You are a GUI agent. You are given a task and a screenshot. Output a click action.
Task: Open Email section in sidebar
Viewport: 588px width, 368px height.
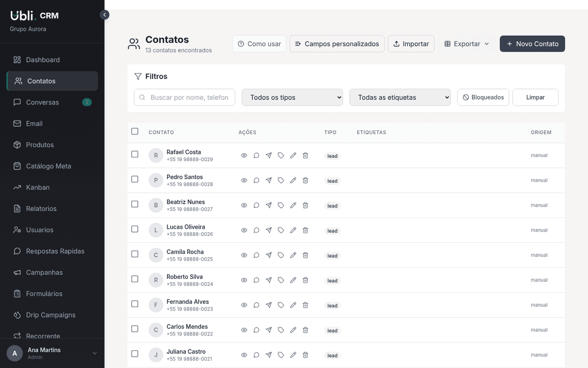[52, 124]
